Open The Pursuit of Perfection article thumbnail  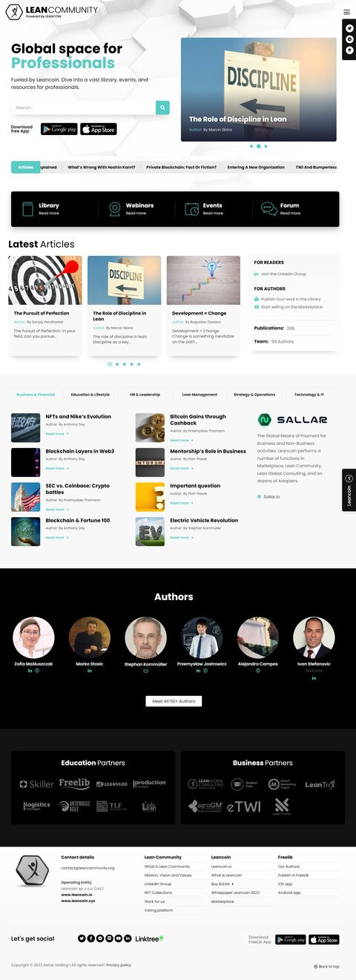tap(45, 280)
